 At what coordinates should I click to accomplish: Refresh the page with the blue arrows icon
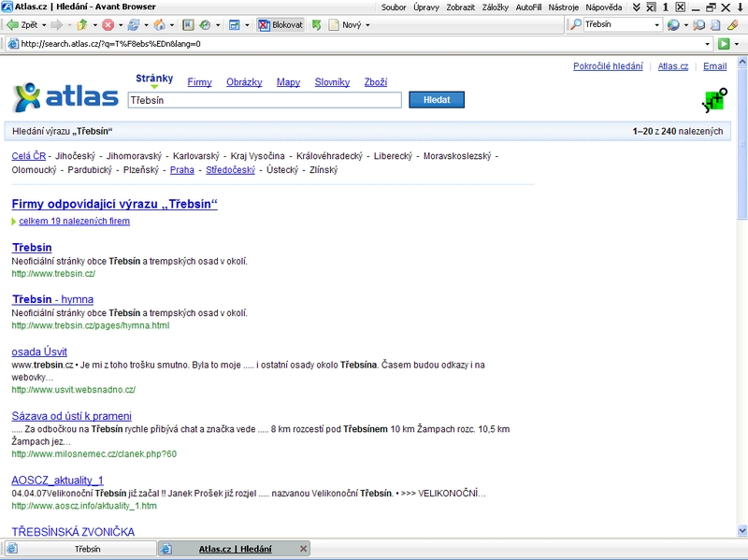pos(134,25)
